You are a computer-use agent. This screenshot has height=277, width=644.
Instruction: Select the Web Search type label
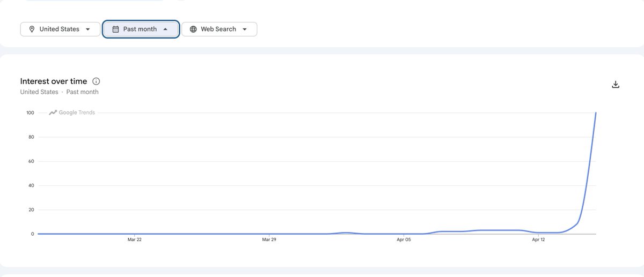[218, 29]
